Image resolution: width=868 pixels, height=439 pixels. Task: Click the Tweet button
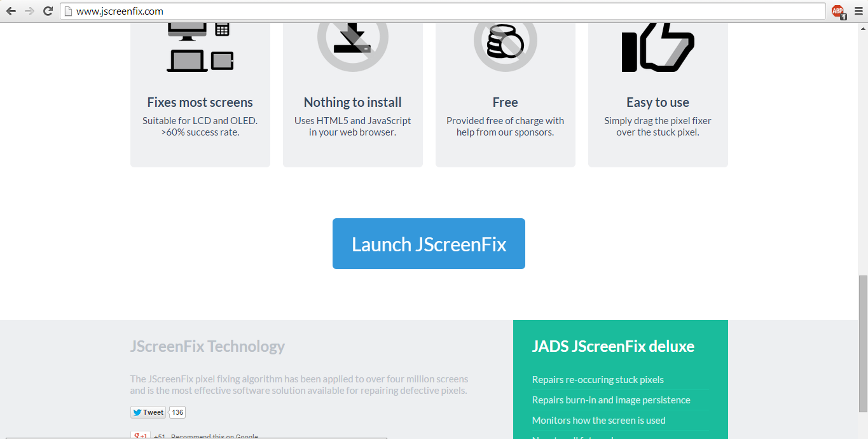pos(148,412)
